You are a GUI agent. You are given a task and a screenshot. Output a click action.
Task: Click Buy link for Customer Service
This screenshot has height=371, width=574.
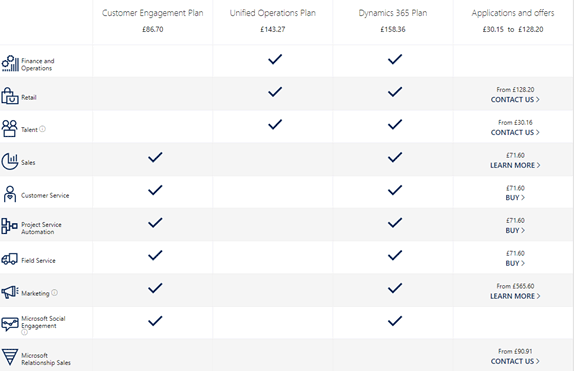(515, 198)
